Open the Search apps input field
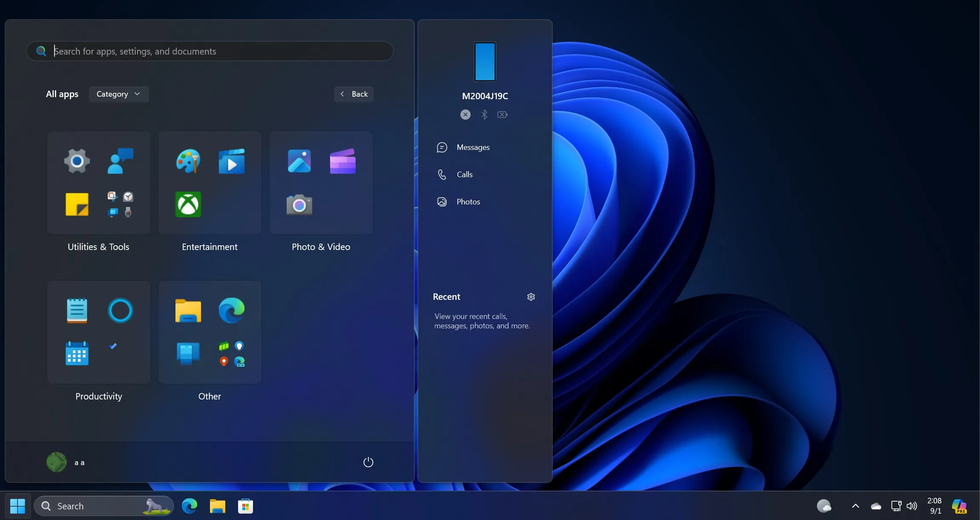 (210, 51)
